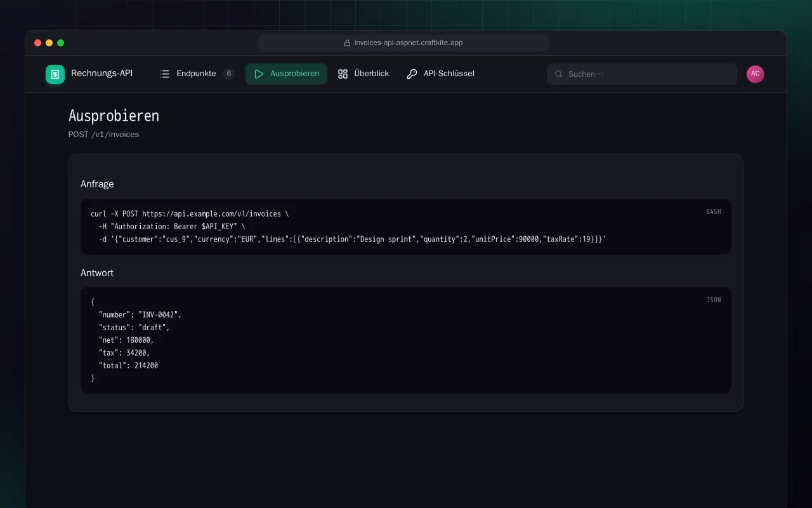Click the Endpunkte list icon
Viewport: 812px width, 508px height.
coord(165,74)
